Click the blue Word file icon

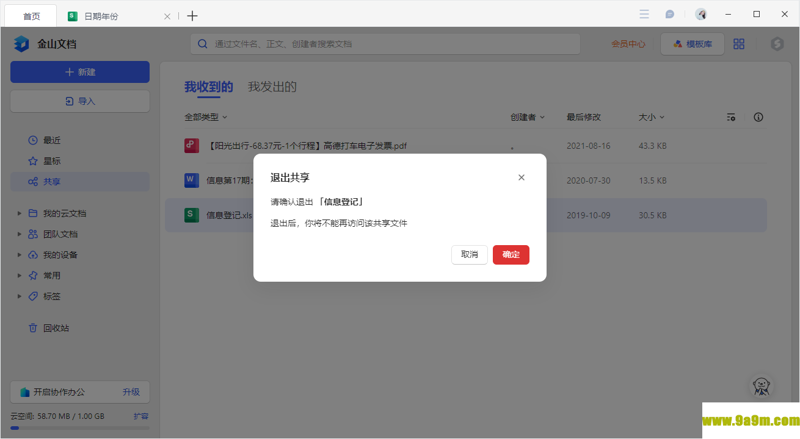coord(191,180)
